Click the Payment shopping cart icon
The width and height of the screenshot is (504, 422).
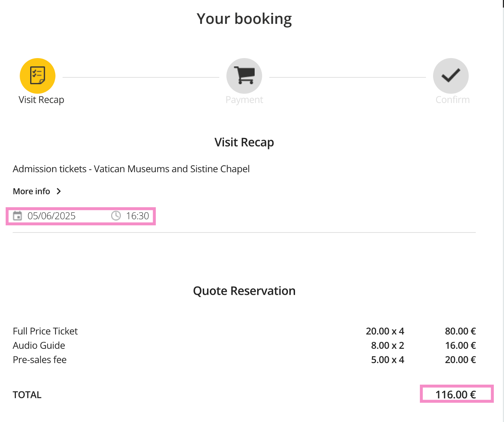tap(244, 76)
